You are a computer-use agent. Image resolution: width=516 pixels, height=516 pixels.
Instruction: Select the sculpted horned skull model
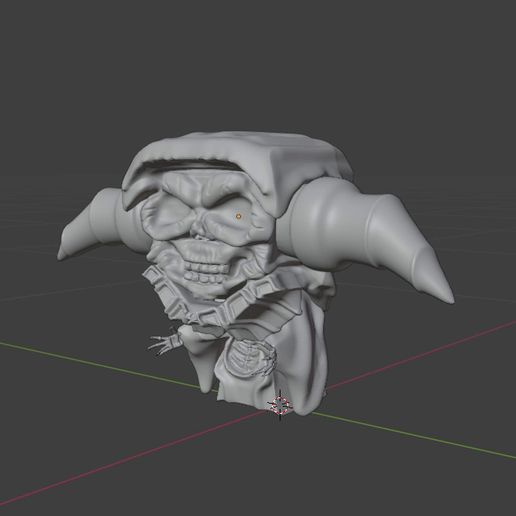tap(256, 273)
